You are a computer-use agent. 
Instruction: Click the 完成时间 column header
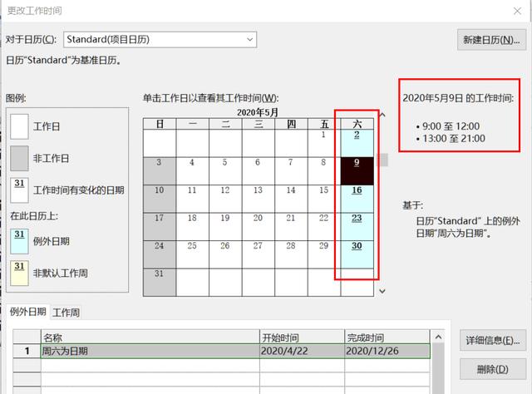(387, 337)
